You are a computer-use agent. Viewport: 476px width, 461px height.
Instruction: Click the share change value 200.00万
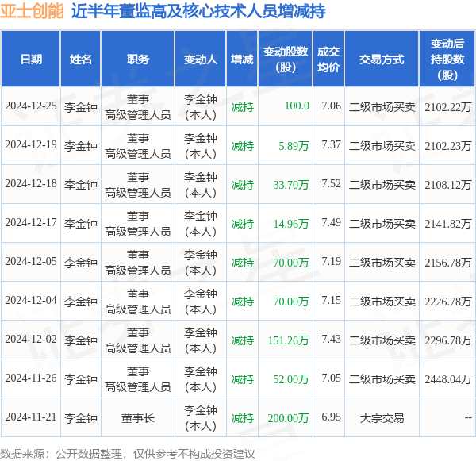pyautogui.click(x=288, y=418)
